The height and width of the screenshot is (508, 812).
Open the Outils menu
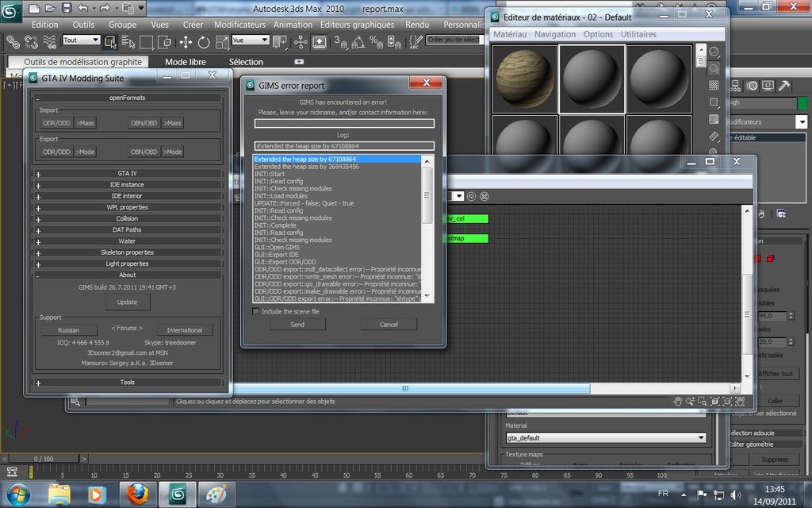point(83,25)
